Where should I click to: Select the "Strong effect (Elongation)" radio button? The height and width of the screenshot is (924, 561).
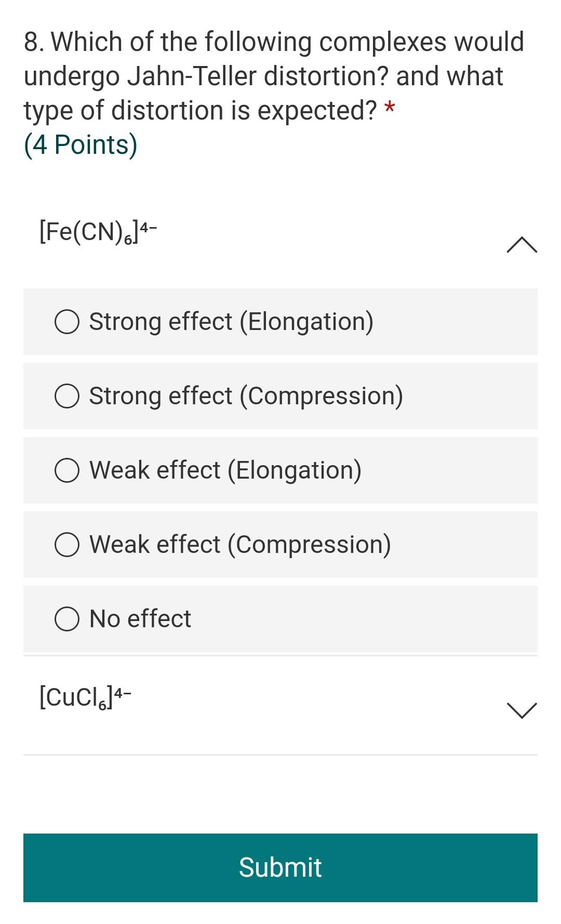[x=66, y=322]
